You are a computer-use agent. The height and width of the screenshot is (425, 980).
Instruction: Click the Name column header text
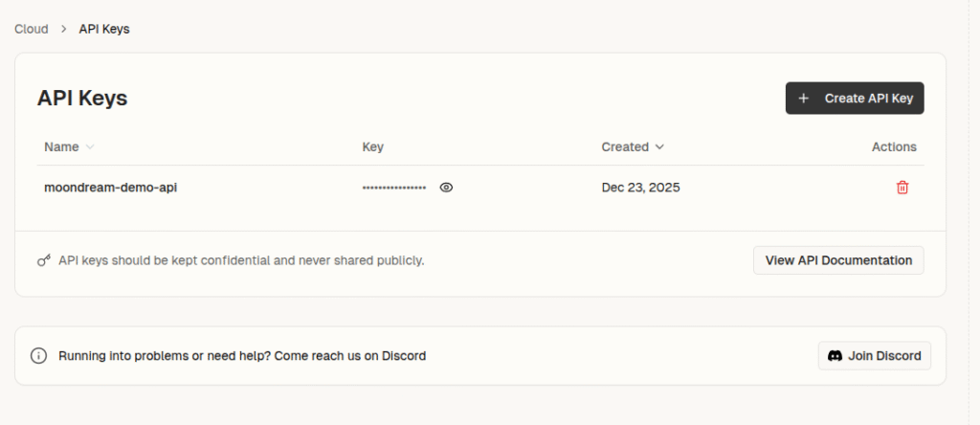pyautogui.click(x=61, y=147)
